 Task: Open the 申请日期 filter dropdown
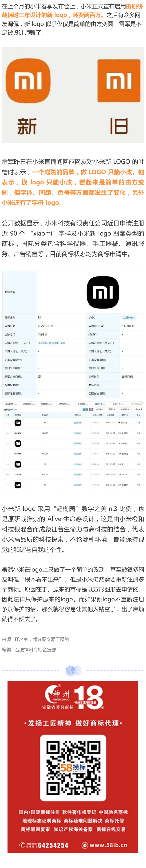(124, 409)
